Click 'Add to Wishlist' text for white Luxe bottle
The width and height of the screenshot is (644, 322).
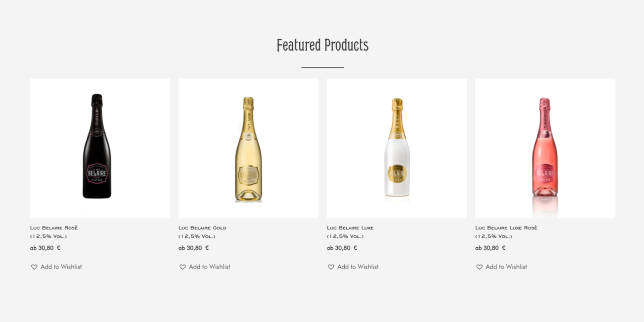click(x=358, y=267)
